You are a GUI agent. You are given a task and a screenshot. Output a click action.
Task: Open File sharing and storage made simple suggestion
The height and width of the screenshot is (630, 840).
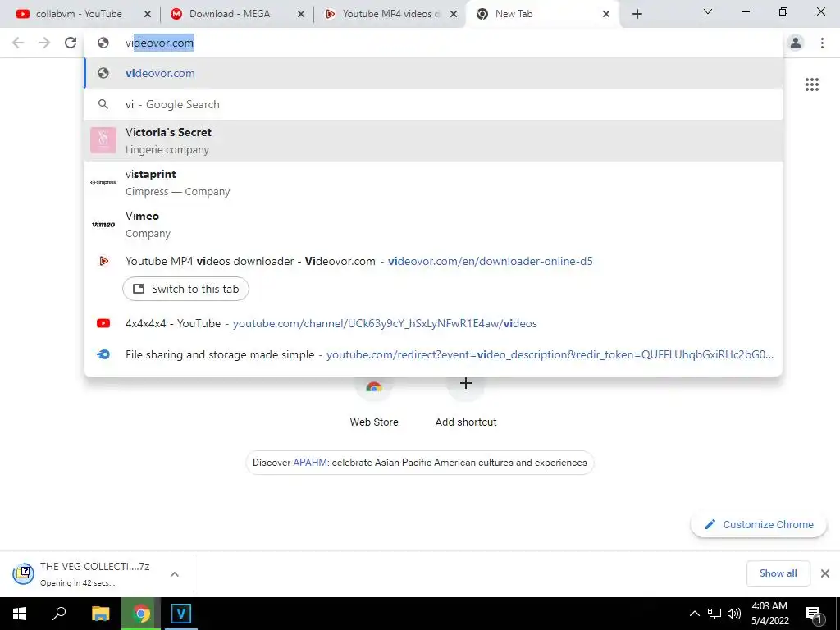433,354
